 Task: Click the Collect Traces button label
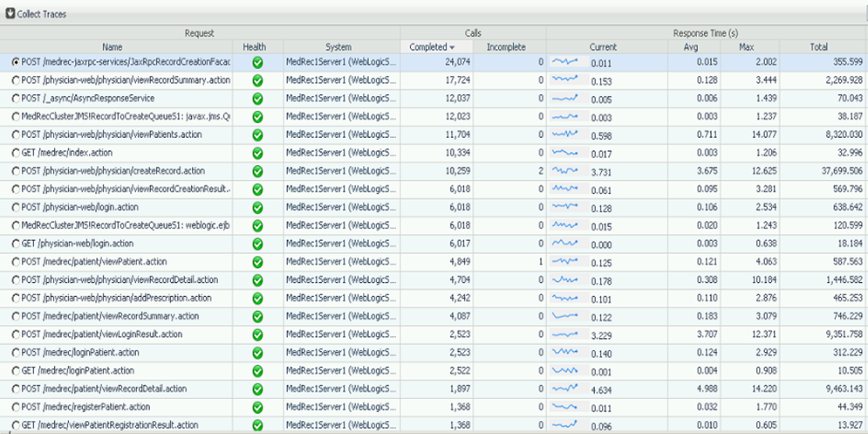click(x=44, y=14)
